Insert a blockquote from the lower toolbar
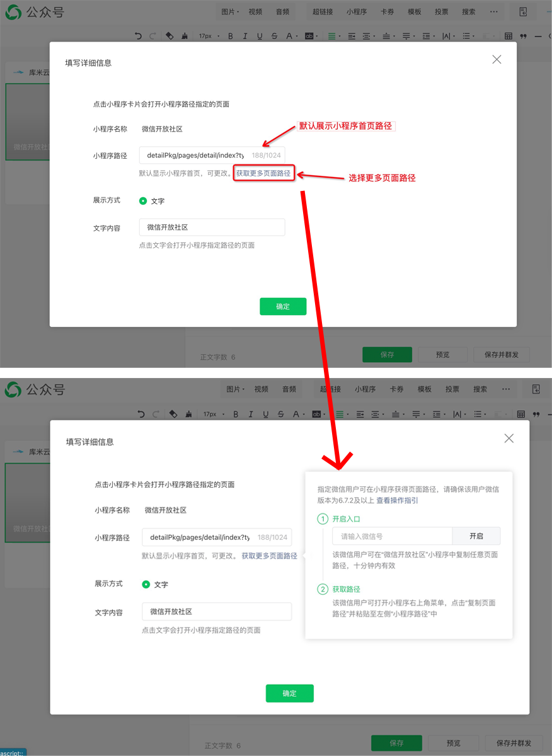Screen dimensions: 552x756 537,414
